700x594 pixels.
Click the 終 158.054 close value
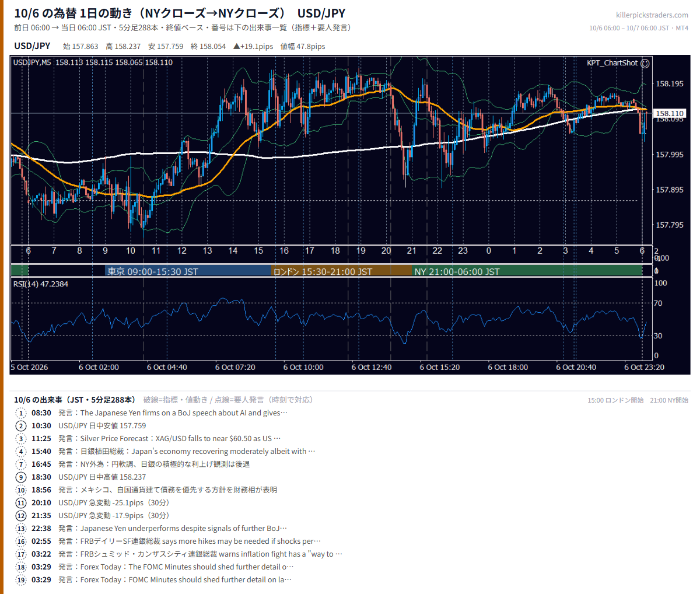[208, 47]
